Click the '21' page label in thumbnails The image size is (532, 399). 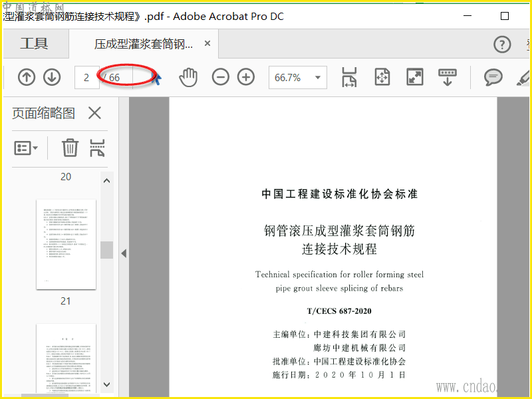click(66, 301)
